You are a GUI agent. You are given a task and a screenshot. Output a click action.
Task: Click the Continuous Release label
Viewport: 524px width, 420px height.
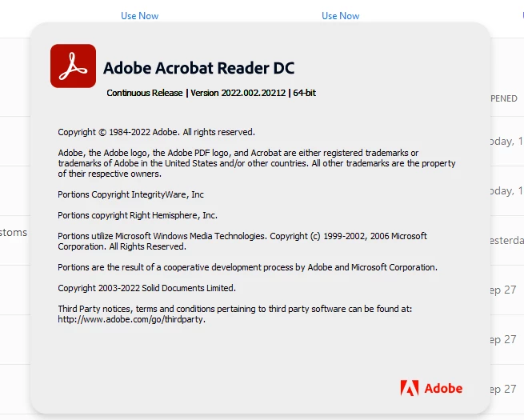click(x=145, y=93)
